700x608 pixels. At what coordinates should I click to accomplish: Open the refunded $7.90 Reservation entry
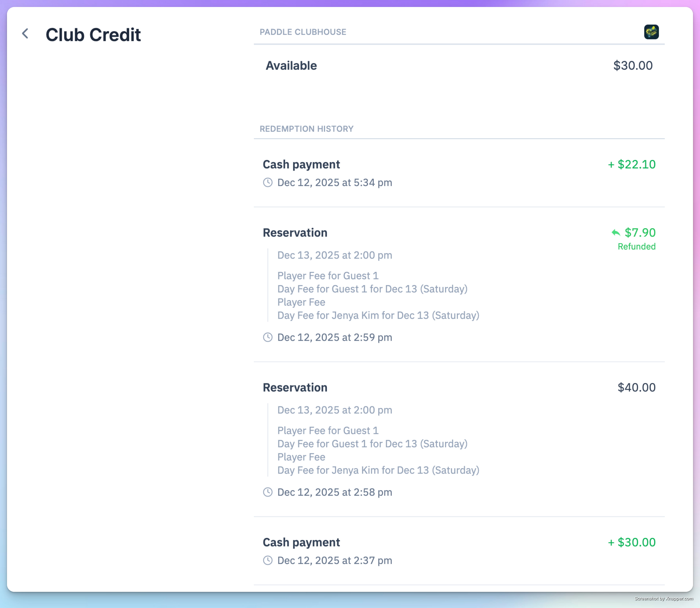coord(459,285)
